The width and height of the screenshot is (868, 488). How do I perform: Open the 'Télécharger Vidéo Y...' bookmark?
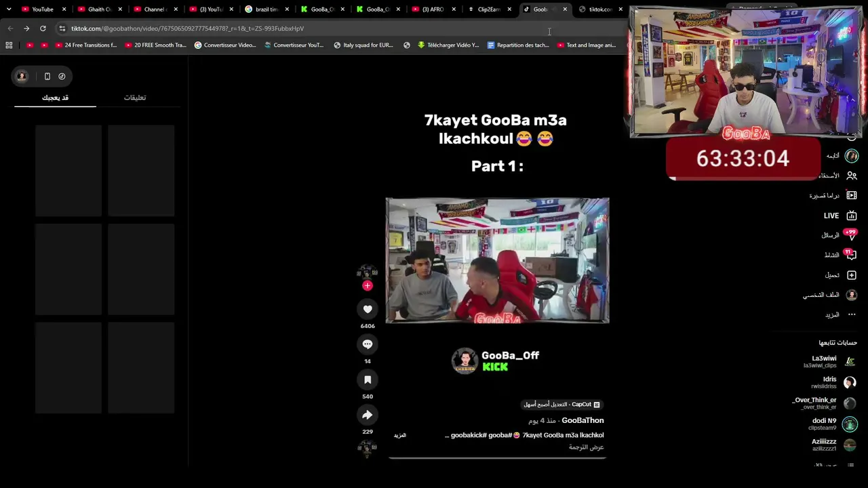point(448,45)
